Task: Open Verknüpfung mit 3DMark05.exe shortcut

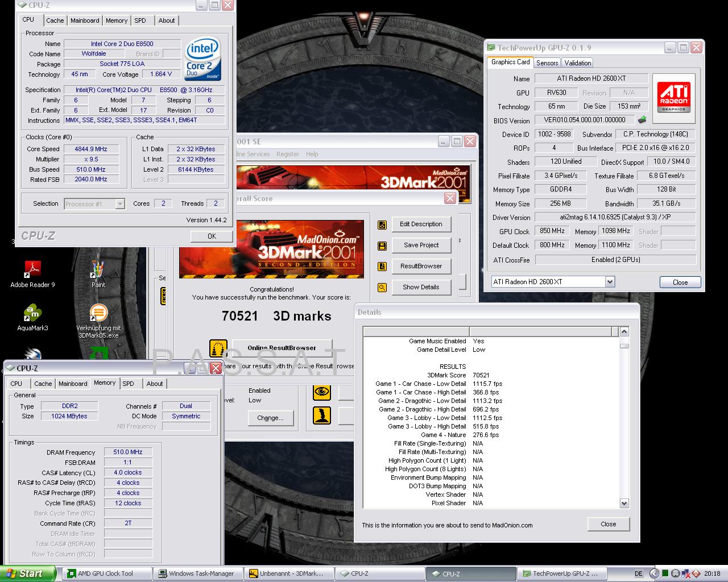Action: (x=98, y=321)
